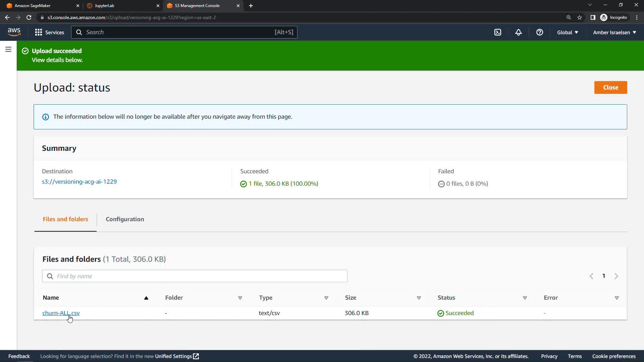Open the churn-ALL.csv file link
Image resolution: width=644 pixels, height=362 pixels.
(61, 313)
